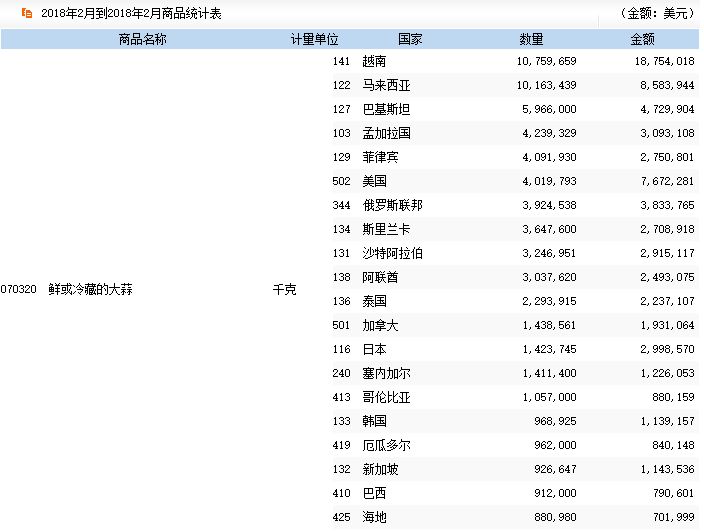Click the 计量单位 column header
The image size is (704, 531).
pos(314,39)
